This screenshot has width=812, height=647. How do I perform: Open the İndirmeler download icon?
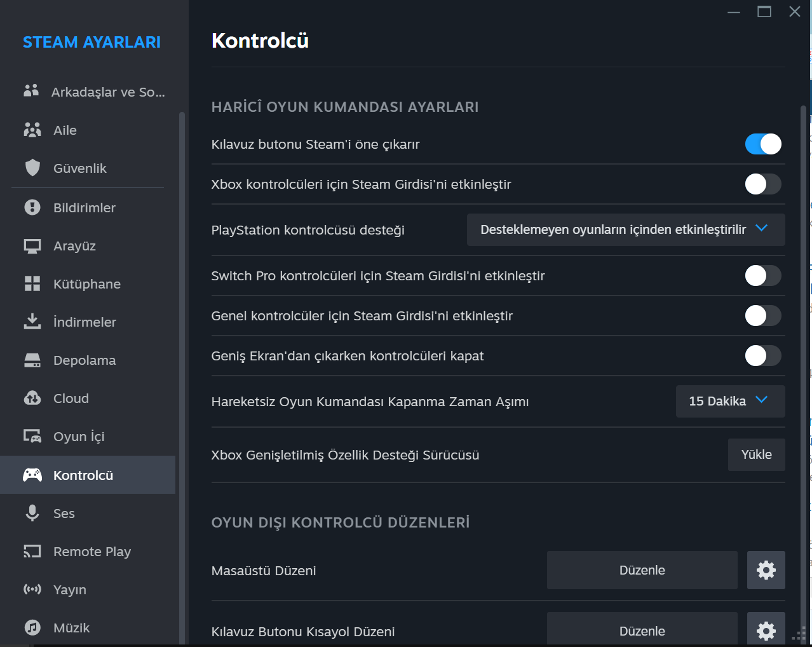click(x=32, y=322)
